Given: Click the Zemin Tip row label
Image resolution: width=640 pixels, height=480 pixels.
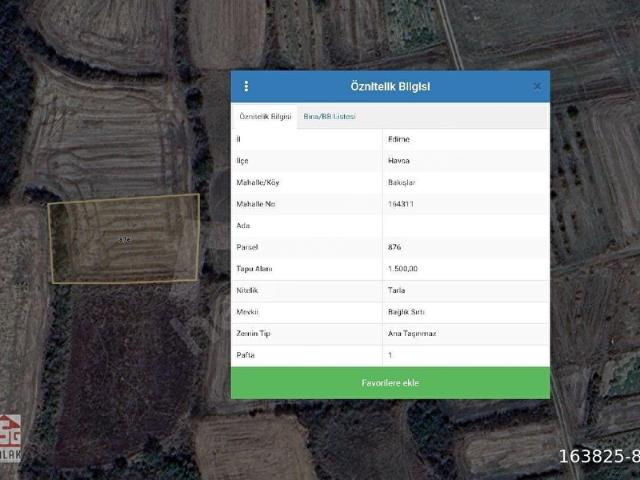Looking at the screenshot, I should (253, 333).
